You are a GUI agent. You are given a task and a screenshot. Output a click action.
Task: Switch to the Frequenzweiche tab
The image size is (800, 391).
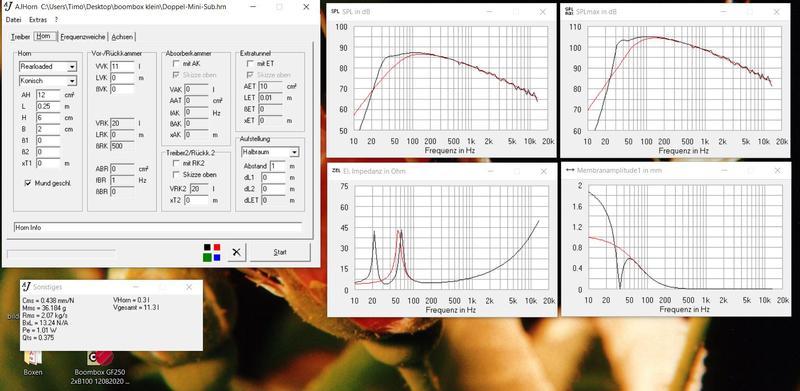pos(83,37)
